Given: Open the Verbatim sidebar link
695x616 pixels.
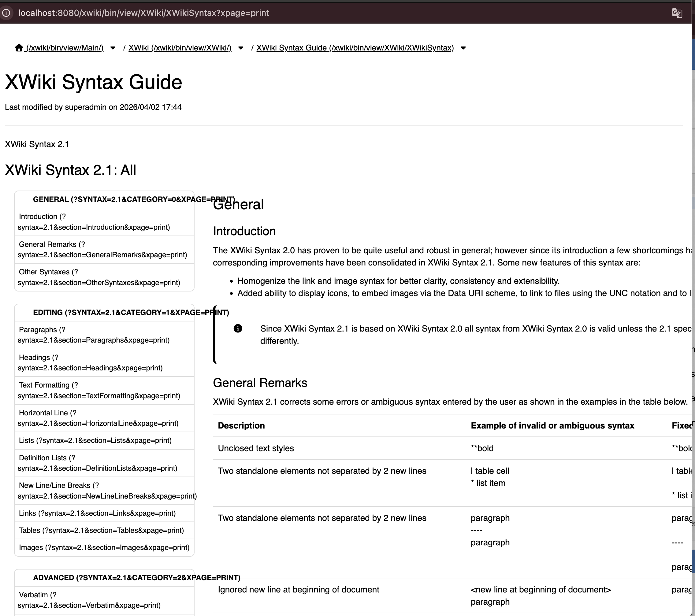Looking at the screenshot, I should [x=89, y=600].
